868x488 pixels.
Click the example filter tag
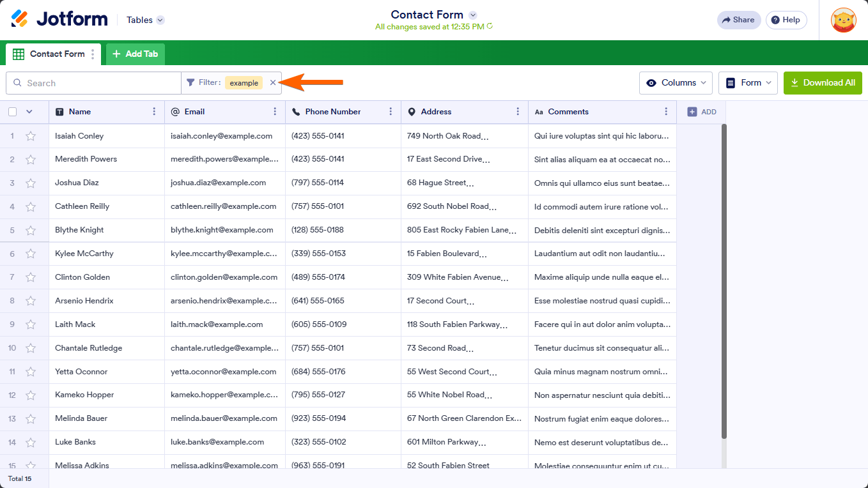(244, 83)
